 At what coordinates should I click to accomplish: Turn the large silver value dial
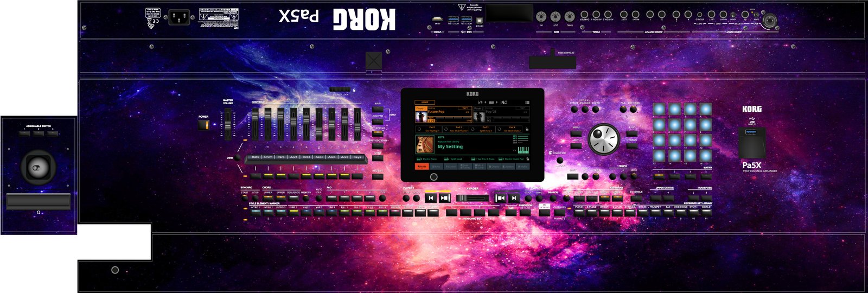(x=603, y=138)
